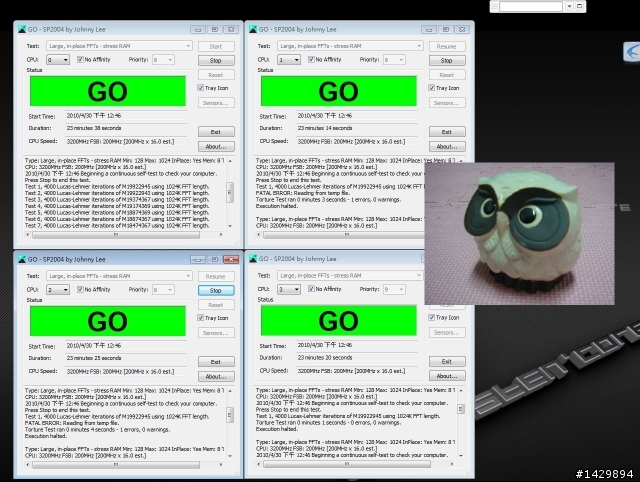Viewport: 640px width, 482px height.
Task: Open the CPU selector showing 0
Action: (x=58, y=60)
